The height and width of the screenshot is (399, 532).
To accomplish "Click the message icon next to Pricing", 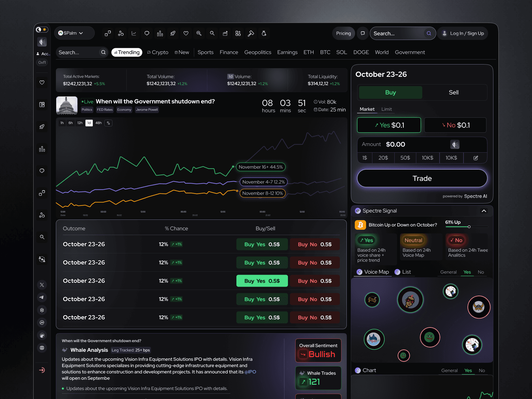I will coord(363,33).
